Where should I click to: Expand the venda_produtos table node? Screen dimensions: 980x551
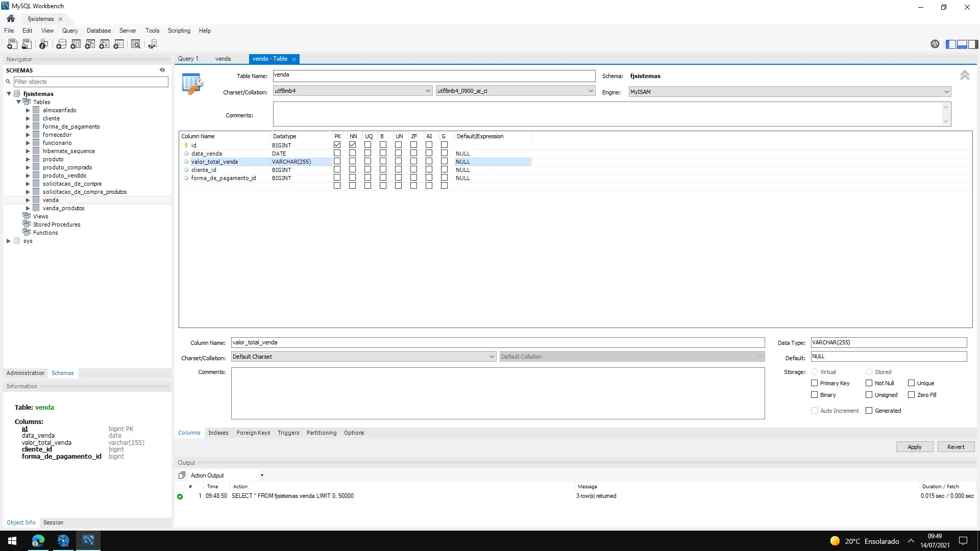(28, 208)
